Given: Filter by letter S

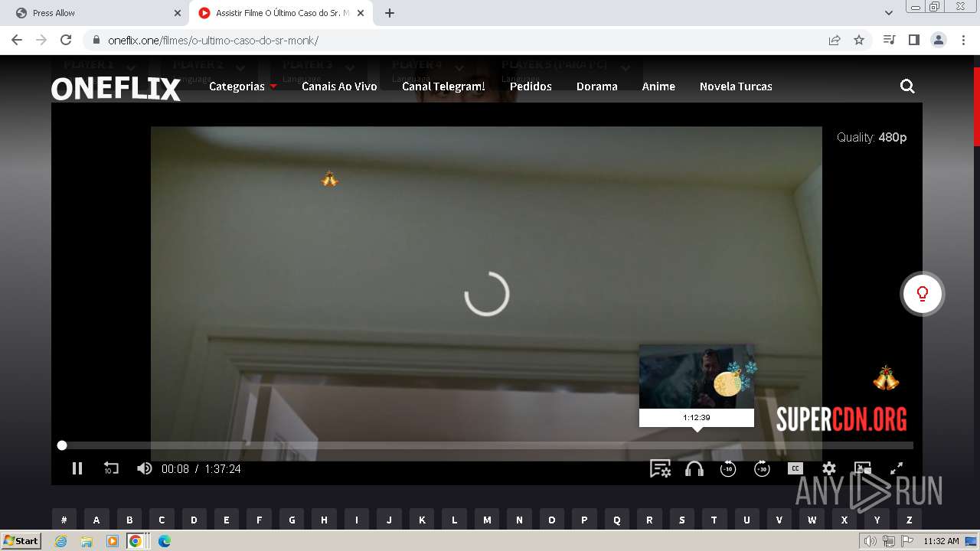Looking at the screenshot, I should pyautogui.click(x=681, y=519).
